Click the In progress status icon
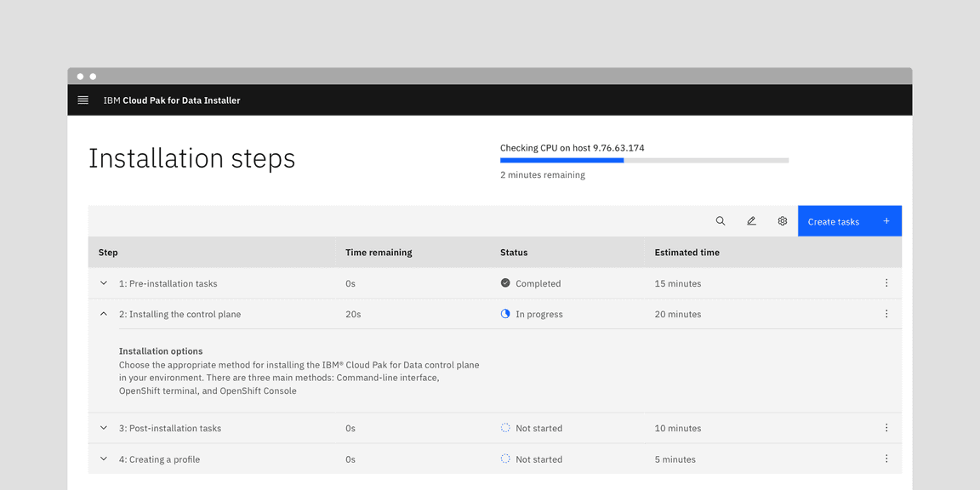The image size is (980, 490). coord(505,314)
